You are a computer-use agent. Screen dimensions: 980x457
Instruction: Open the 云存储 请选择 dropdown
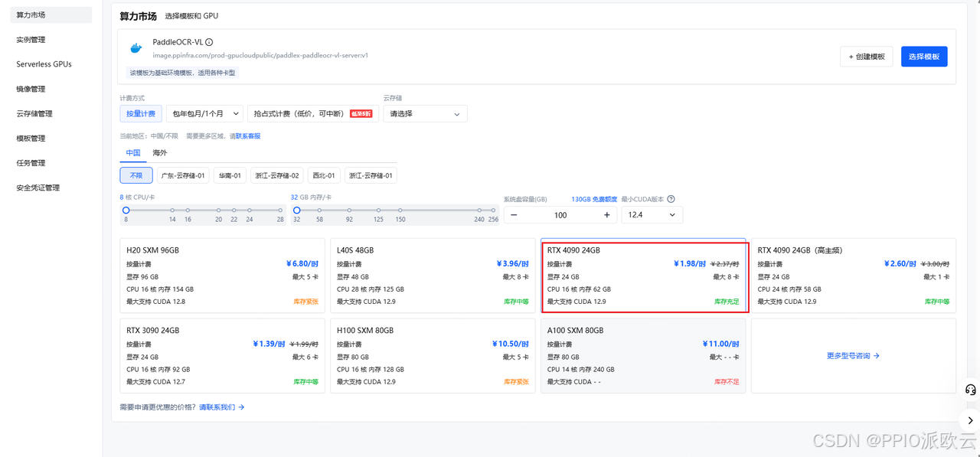pyautogui.click(x=425, y=113)
